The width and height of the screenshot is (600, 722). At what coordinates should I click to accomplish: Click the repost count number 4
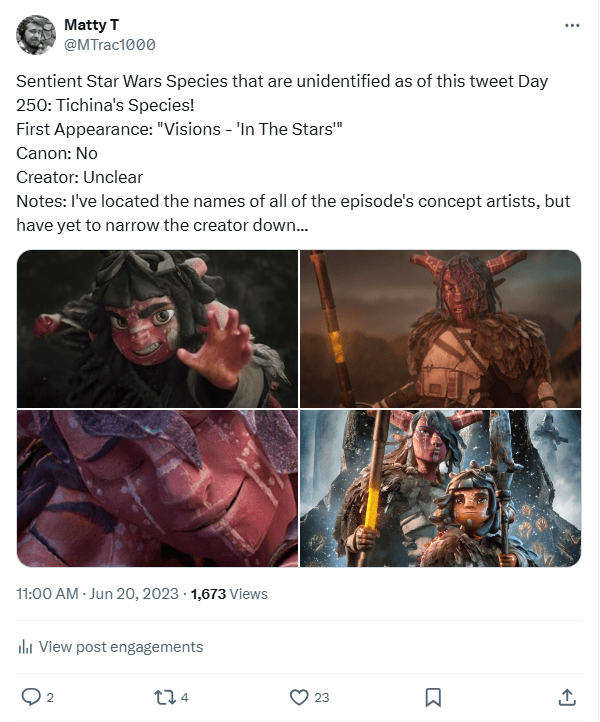[185, 697]
